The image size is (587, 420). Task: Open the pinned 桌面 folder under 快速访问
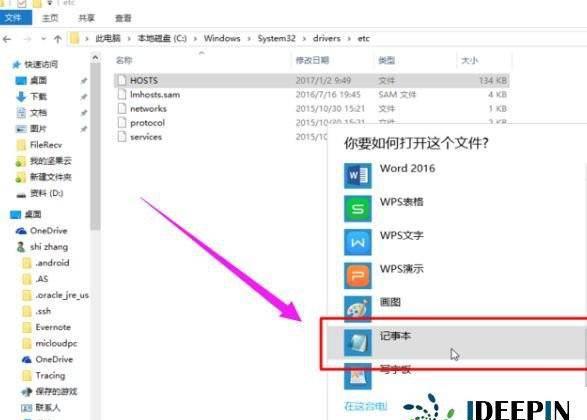(38, 80)
